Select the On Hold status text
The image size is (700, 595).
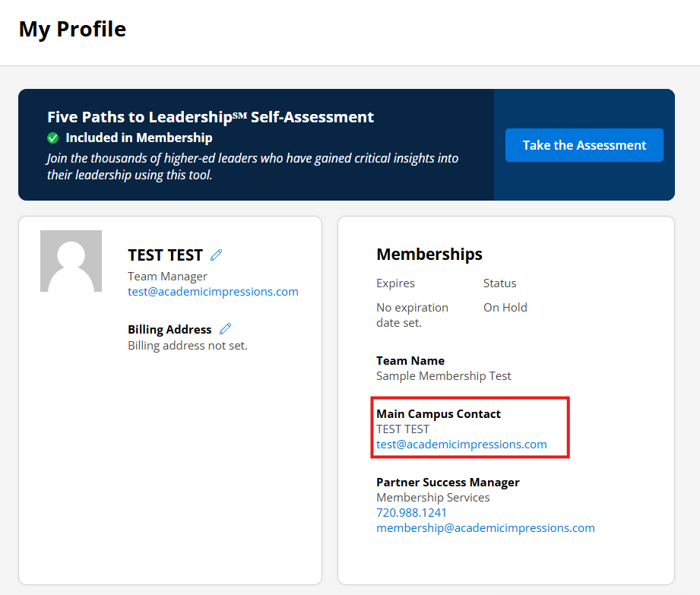tap(505, 308)
